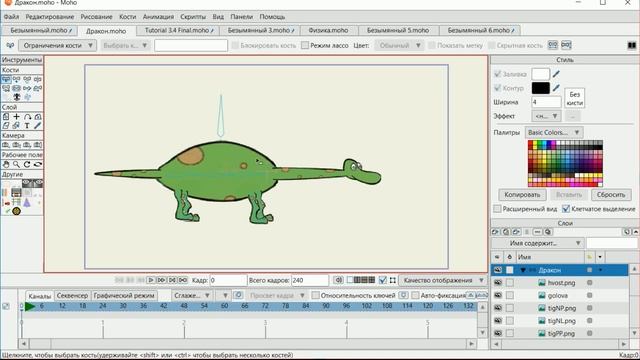This screenshot has height=360, width=640.
Task: Select the Text layer tool marked T
Action: (x=27, y=126)
